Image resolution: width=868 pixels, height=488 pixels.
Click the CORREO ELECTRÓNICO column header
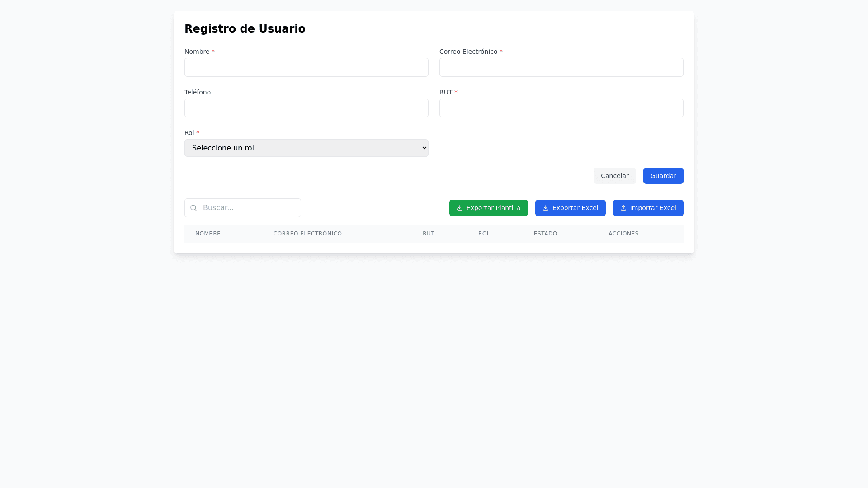tap(307, 234)
